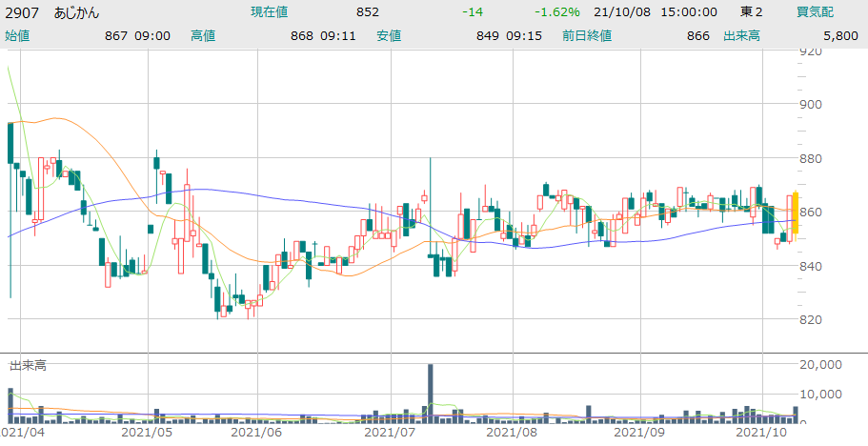
Task: Click the tallest volume bar spike in July
Action: 431,393
